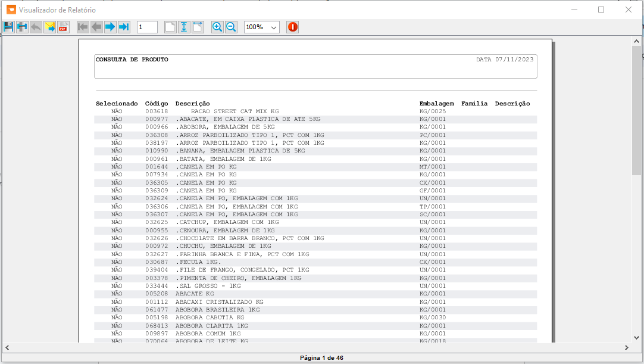Click the Save report floppy disk icon
Screen dimensions: 644x364
coord(8,27)
